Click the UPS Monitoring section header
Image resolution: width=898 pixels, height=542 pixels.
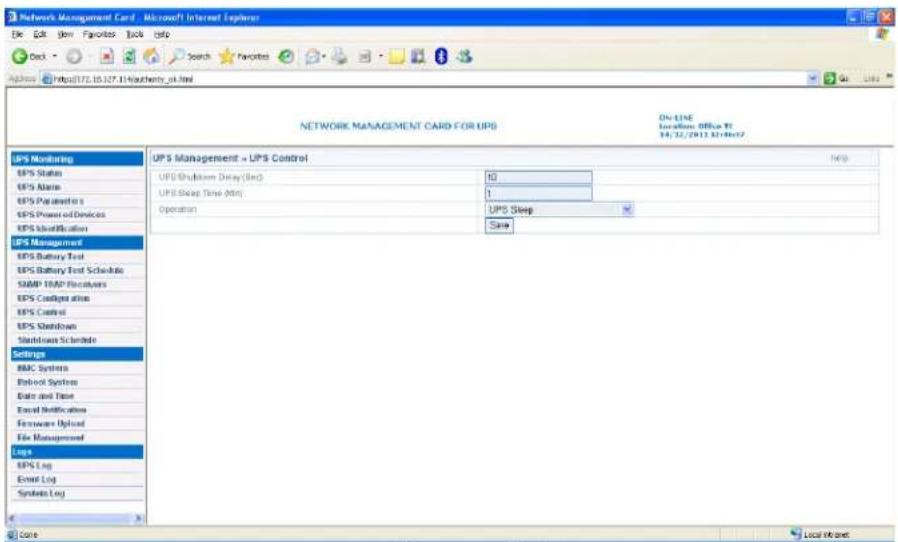coord(77,159)
